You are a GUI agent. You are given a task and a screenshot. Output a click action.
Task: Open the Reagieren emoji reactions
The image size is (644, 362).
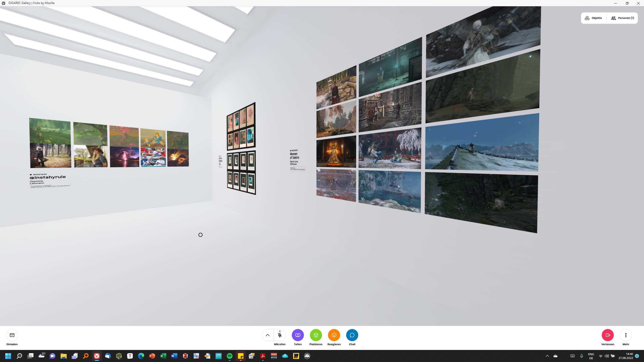[x=334, y=335]
